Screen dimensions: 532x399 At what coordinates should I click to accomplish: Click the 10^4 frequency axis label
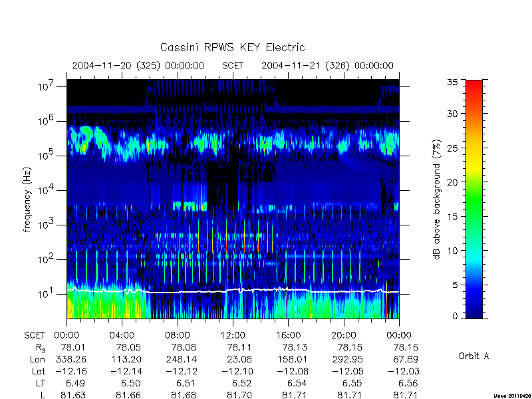click(47, 190)
